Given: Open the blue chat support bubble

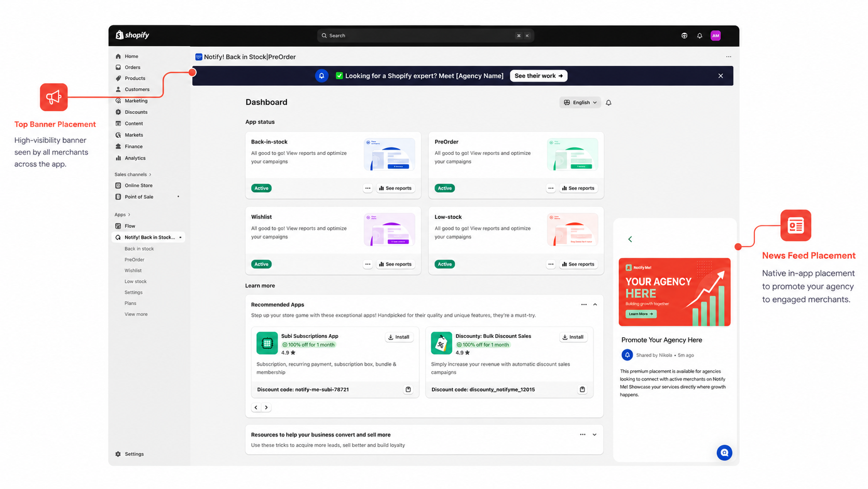Looking at the screenshot, I should (x=724, y=453).
